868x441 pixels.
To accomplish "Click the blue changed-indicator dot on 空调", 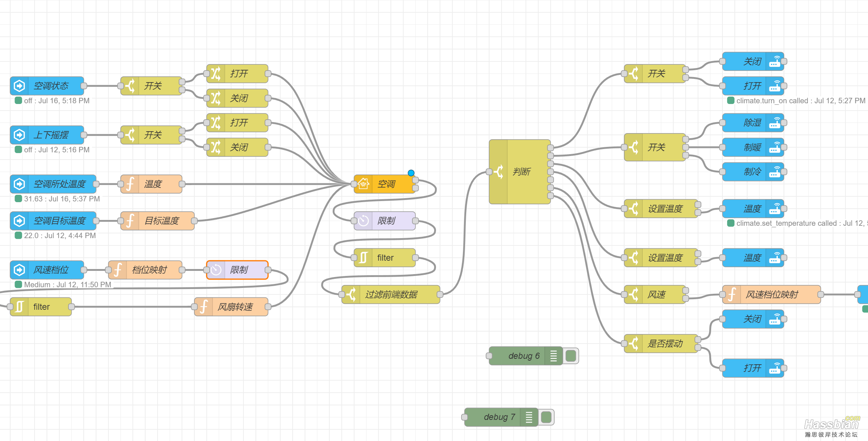I will [411, 173].
